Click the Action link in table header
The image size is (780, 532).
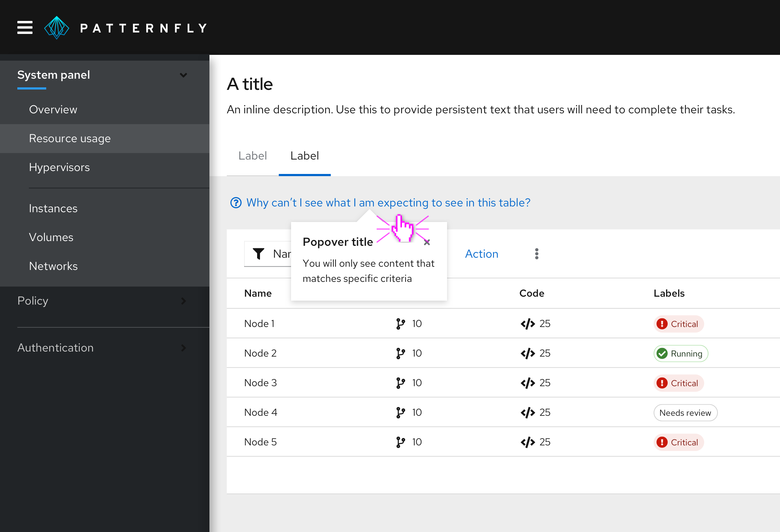pos(482,253)
